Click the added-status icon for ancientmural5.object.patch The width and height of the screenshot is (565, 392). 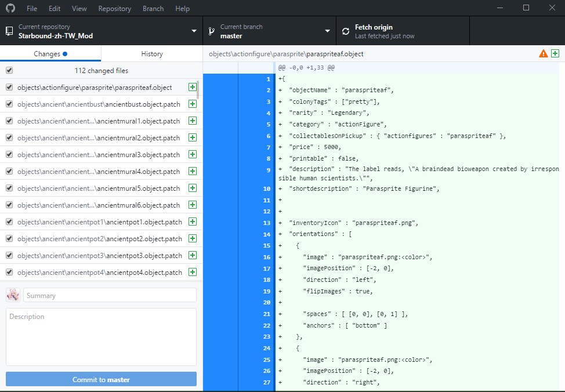[193, 188]
